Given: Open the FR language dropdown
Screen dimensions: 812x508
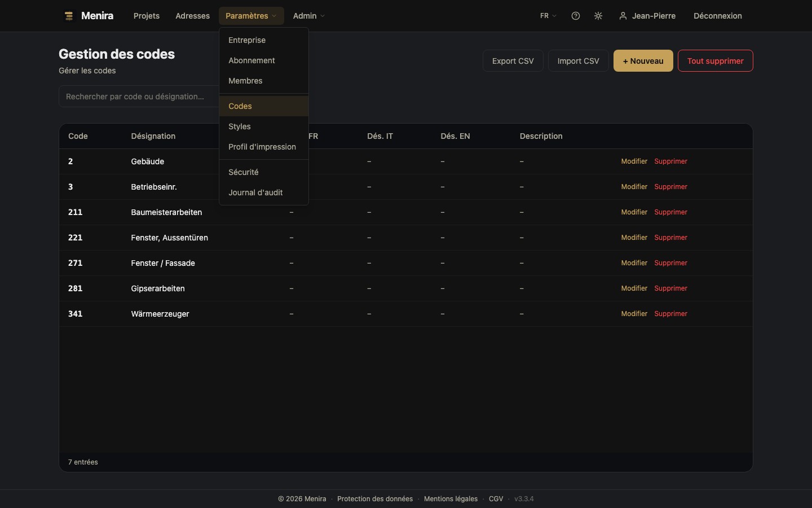Looking at the screenshot, I should click(548, 16).
